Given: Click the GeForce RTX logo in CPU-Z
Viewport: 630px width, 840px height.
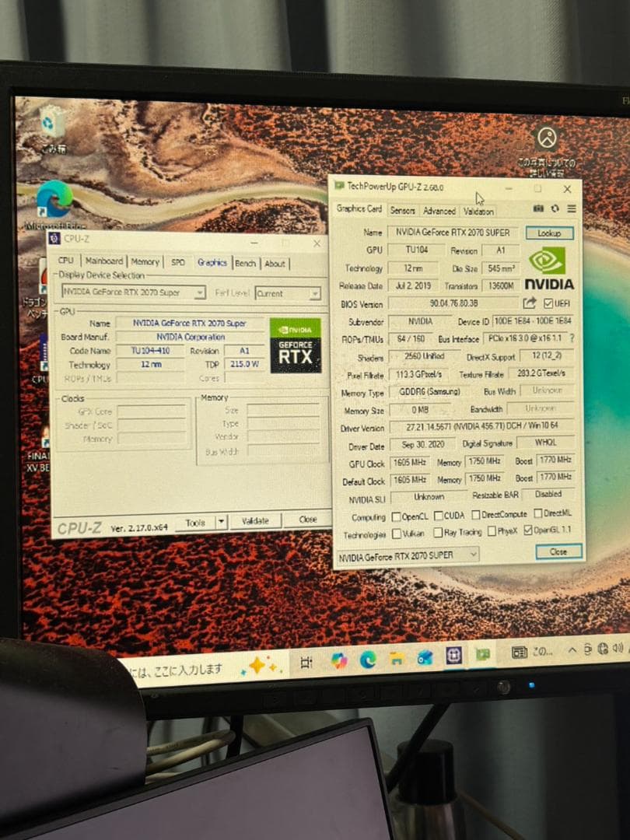Looking at the screenshot, I should pos(296,345).
